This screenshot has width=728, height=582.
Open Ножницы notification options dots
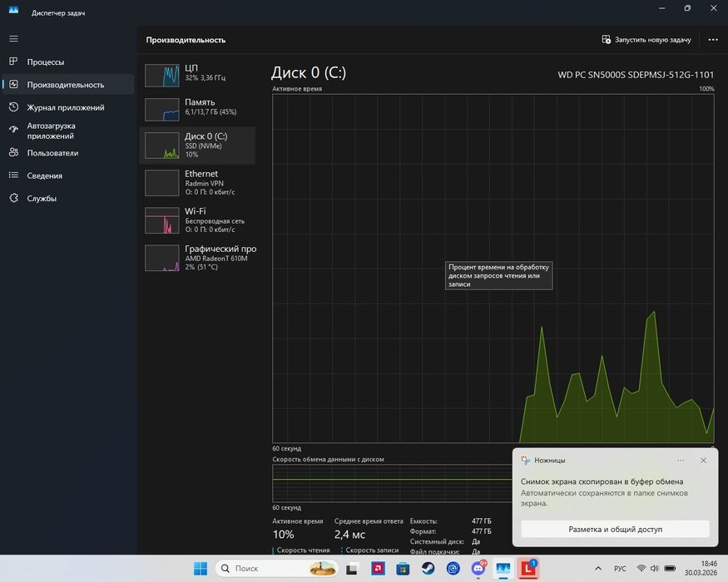pyautogui.click(x=681, y=461)
